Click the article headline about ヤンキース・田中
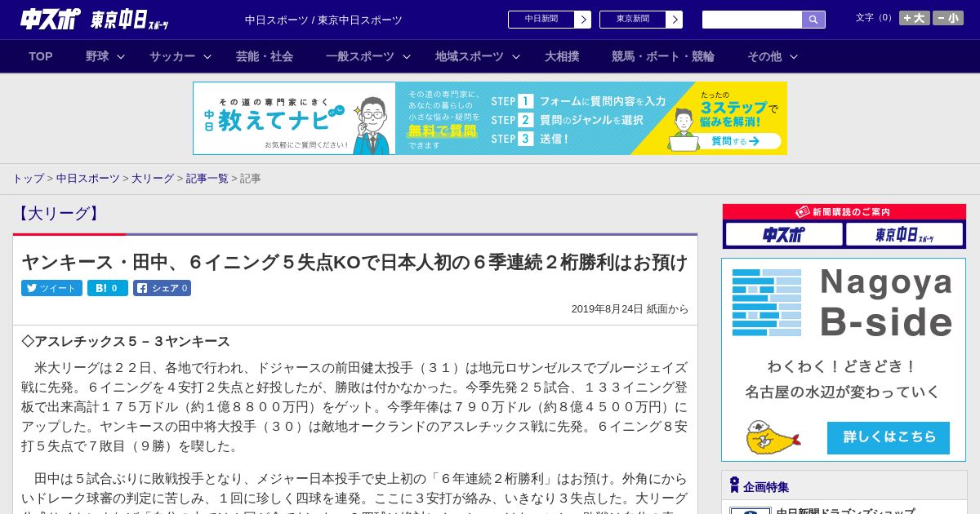 click(x=354, y=262)
